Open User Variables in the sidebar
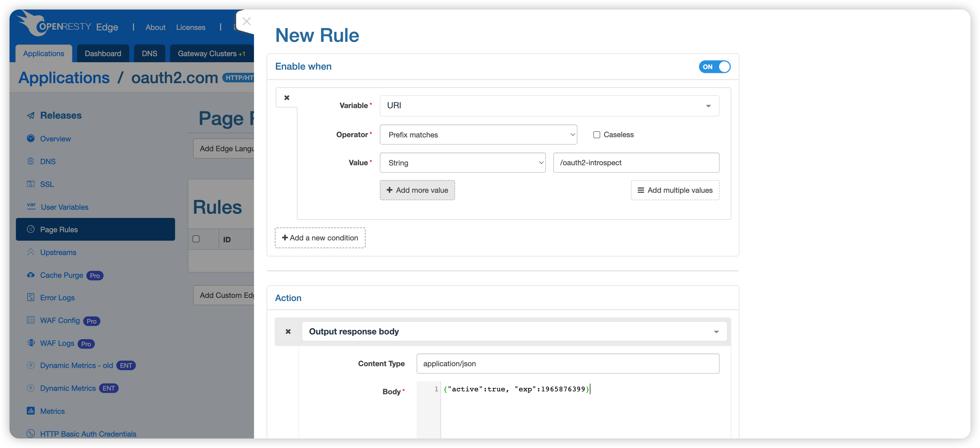 pos(65,207)
